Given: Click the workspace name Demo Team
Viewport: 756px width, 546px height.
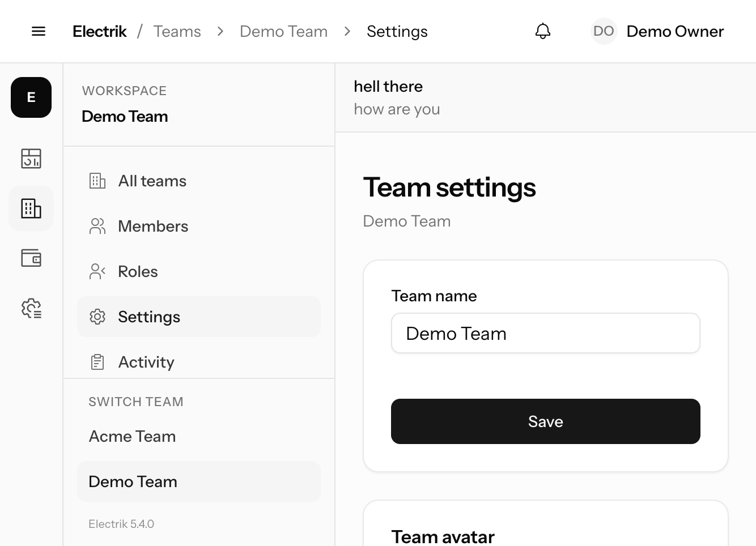Looking at the screenshot, I should click(125, 116).
